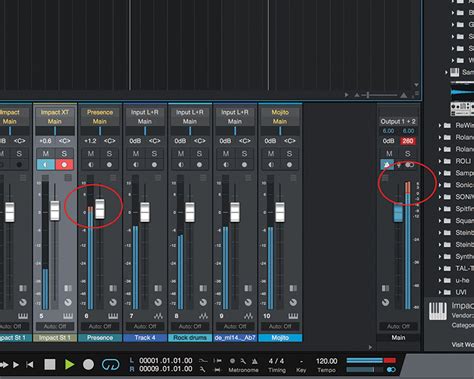This screenshot has height=379, width=474.
Task: Click channel editor icon on Mojito channel
Action: click(x=293, y=288)
